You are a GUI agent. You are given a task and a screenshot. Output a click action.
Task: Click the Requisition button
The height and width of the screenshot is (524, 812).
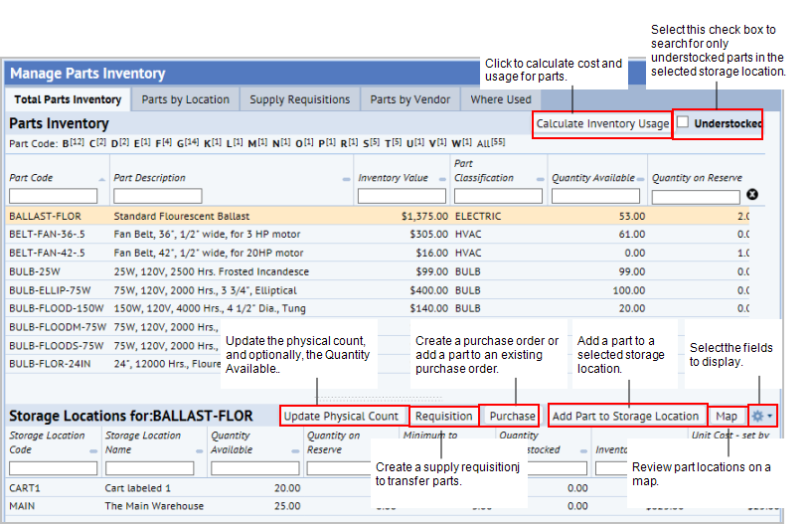click(444, 417)
